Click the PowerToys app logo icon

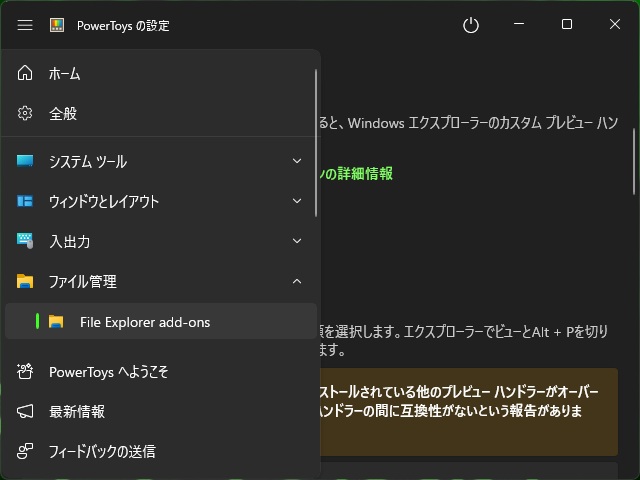57,25
